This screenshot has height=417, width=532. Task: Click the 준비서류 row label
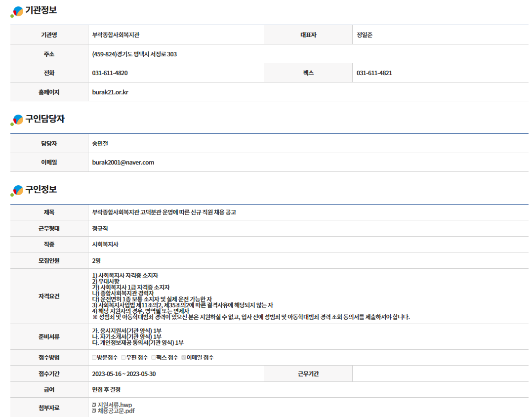(49, 337)
